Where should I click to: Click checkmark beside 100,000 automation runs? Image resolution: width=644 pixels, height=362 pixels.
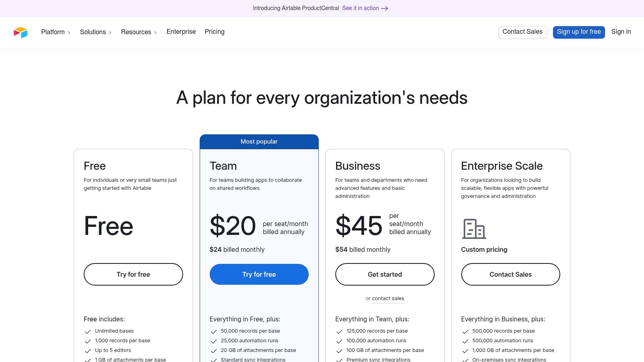coord(339,341)
